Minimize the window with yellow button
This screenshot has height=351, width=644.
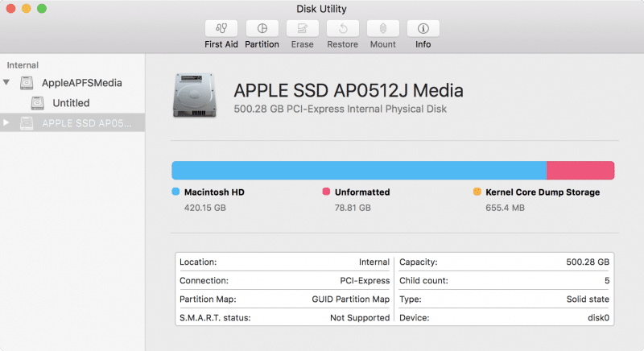click(27, 8)
